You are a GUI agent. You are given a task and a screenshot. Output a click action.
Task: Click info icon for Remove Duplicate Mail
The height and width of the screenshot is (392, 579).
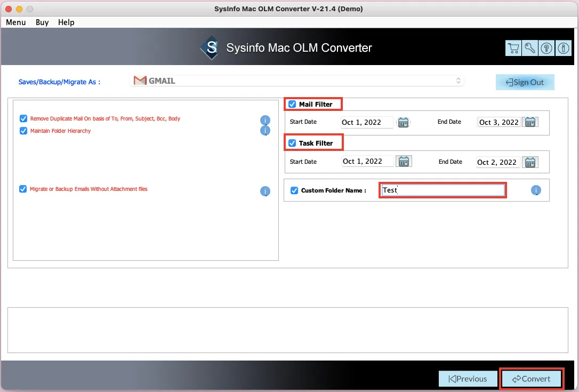tap(265, 120)
